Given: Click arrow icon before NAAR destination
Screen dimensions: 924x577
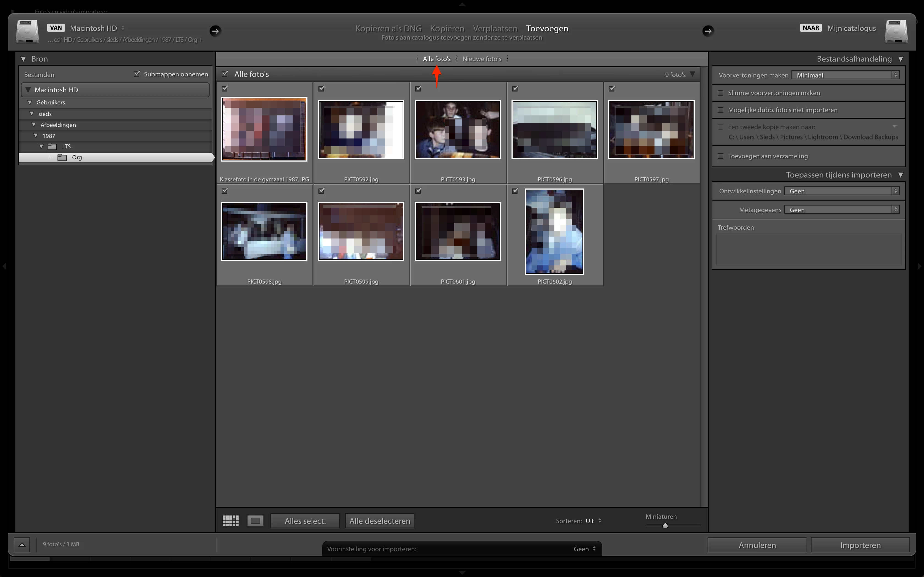Looking at the screenshot, I should (708, 31).
